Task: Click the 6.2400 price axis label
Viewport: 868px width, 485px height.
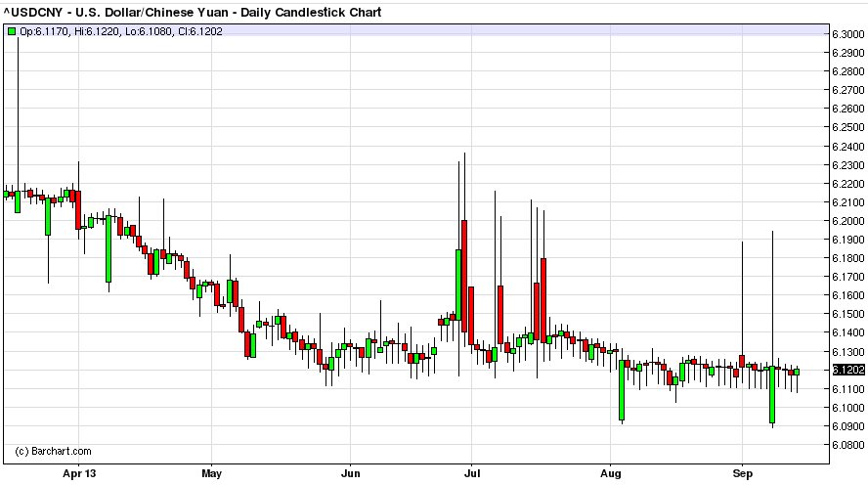Action: pyautogui.click(x=848, y=147)
